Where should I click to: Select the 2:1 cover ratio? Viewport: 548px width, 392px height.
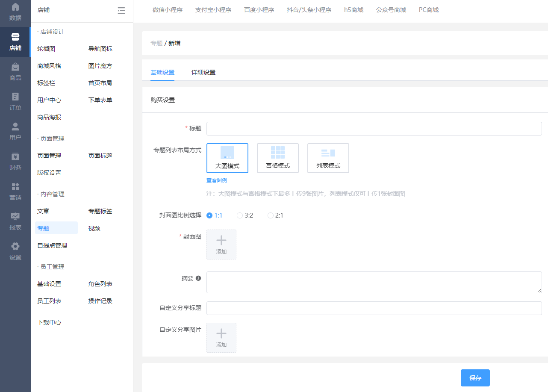coord(275,215)
